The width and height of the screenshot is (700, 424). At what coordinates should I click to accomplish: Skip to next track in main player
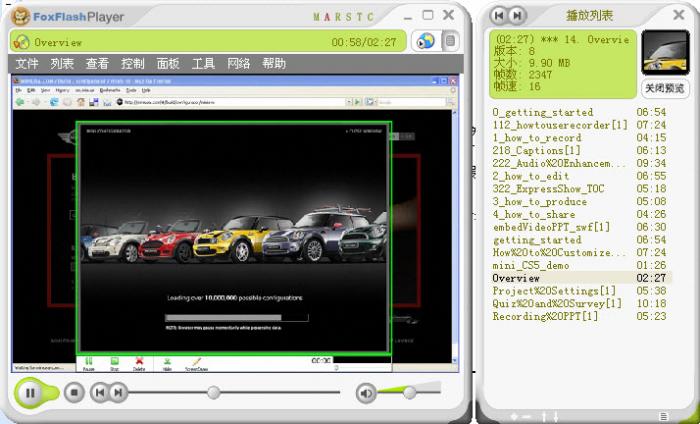[x=118, y=393]
